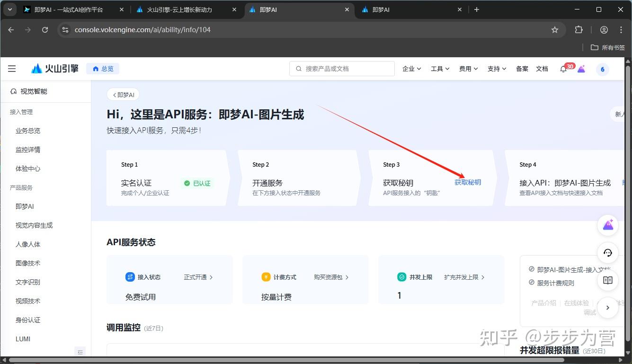Open 备案 in the top navigation
The height and width of the screenshot is (364, 632).
point(522,69)
